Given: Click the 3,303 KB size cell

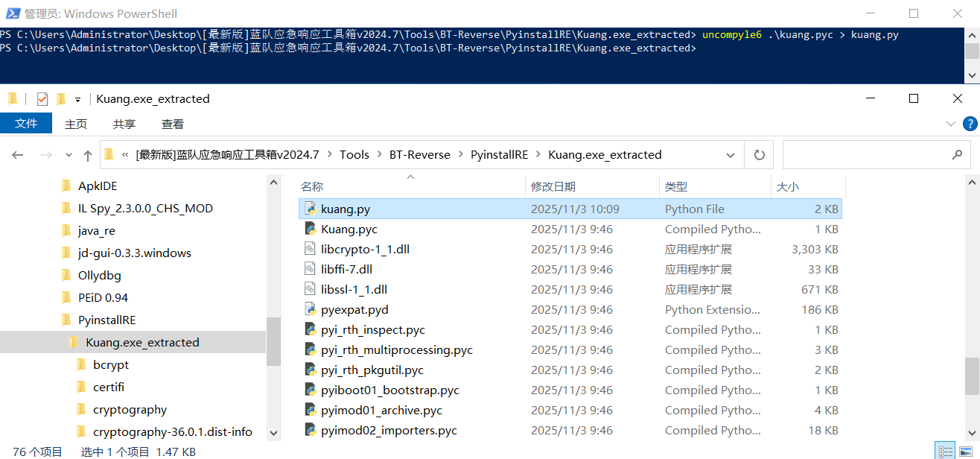Looking at the screenshot, I should (815, 250).
